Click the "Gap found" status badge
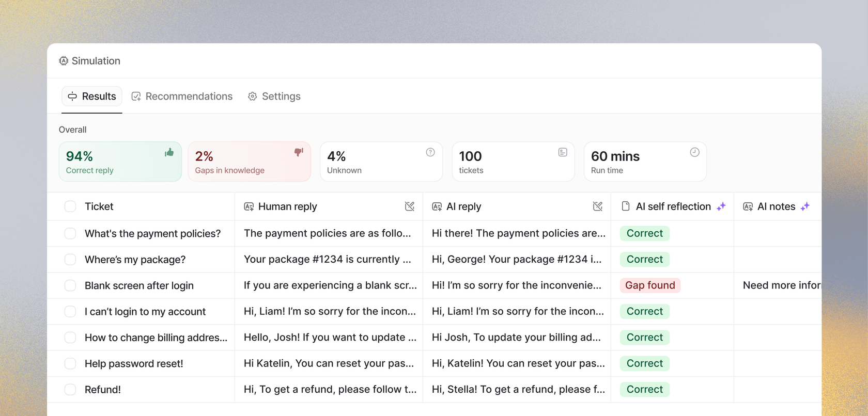Image resolution: width=868 pixels, height=416 pixels. click(650, 285)
